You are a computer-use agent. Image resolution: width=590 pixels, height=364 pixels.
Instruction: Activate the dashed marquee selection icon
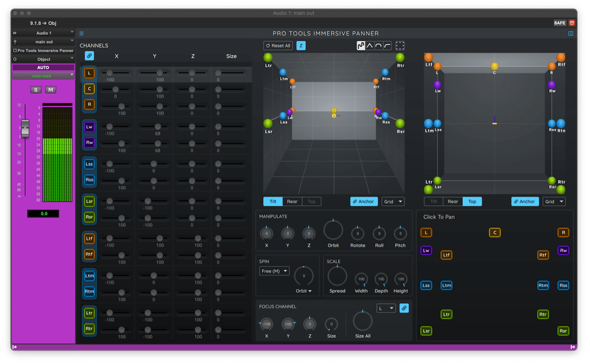(400, 46)
